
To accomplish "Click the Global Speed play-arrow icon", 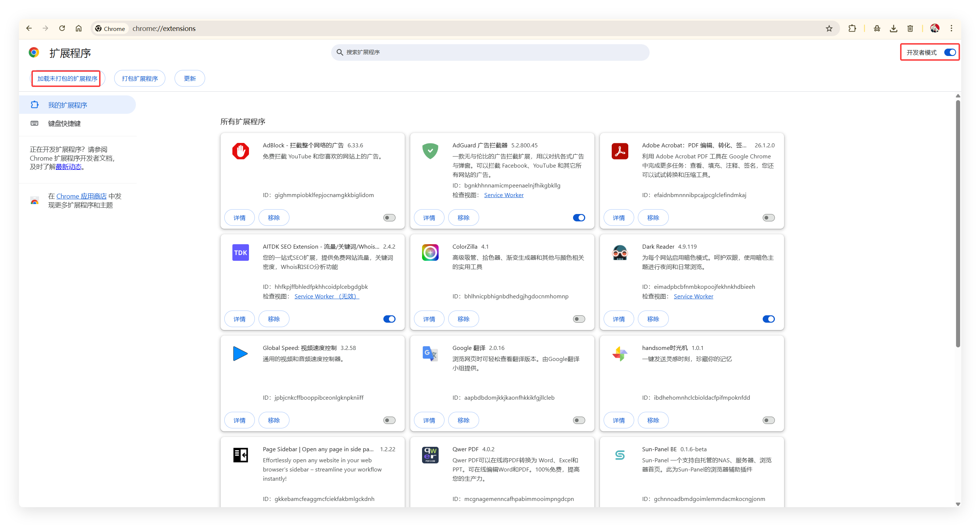I will point(240,354).
